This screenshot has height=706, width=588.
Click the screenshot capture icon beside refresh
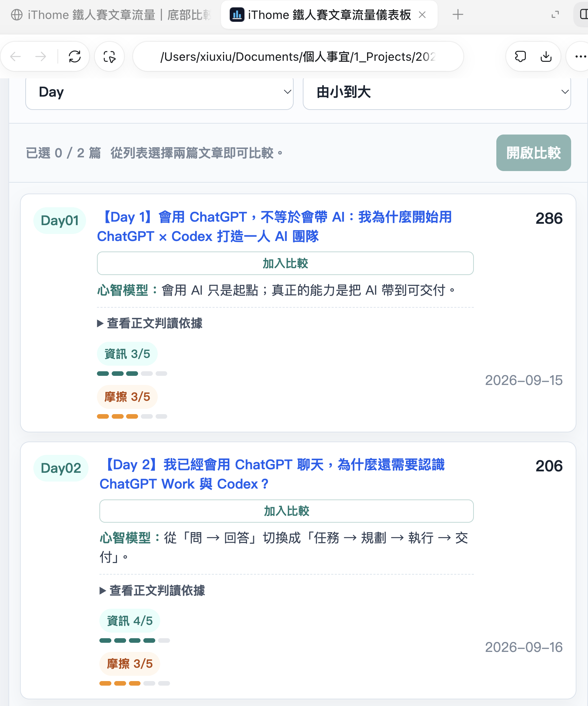point(110,57)
